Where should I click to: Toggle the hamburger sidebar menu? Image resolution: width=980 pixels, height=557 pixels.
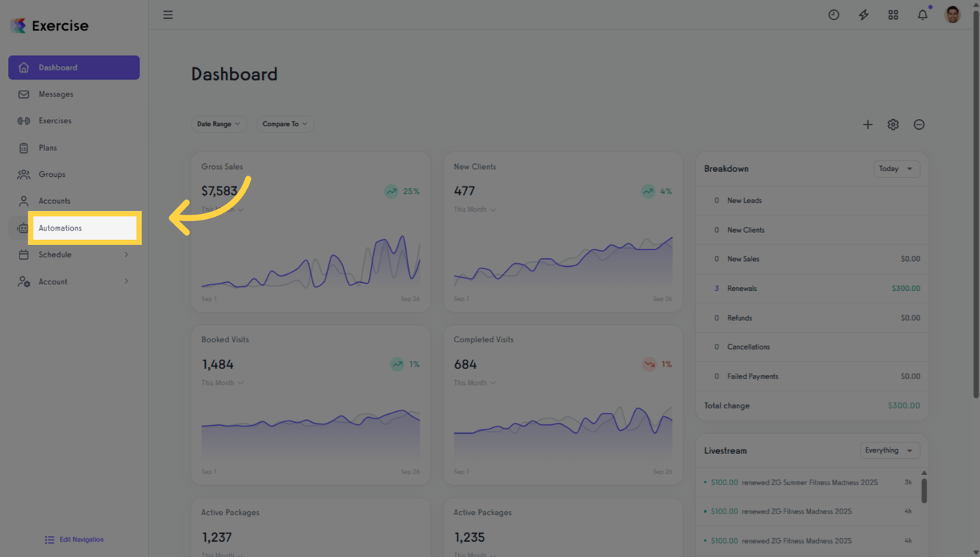point(167,15)
